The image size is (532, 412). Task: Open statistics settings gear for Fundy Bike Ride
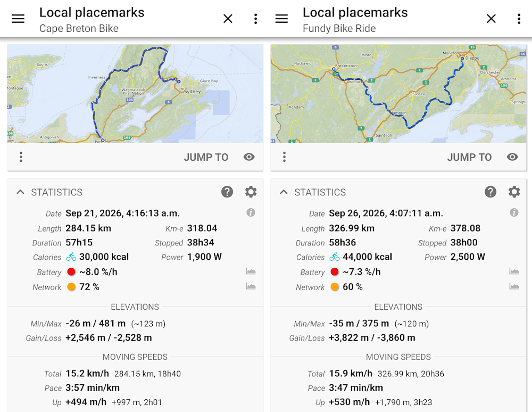[x=514, y=192]
